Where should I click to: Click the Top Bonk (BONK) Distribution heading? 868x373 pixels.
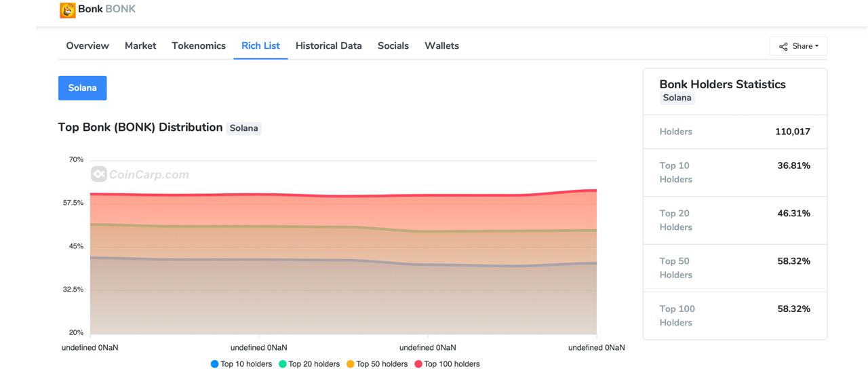click(140, 127)
